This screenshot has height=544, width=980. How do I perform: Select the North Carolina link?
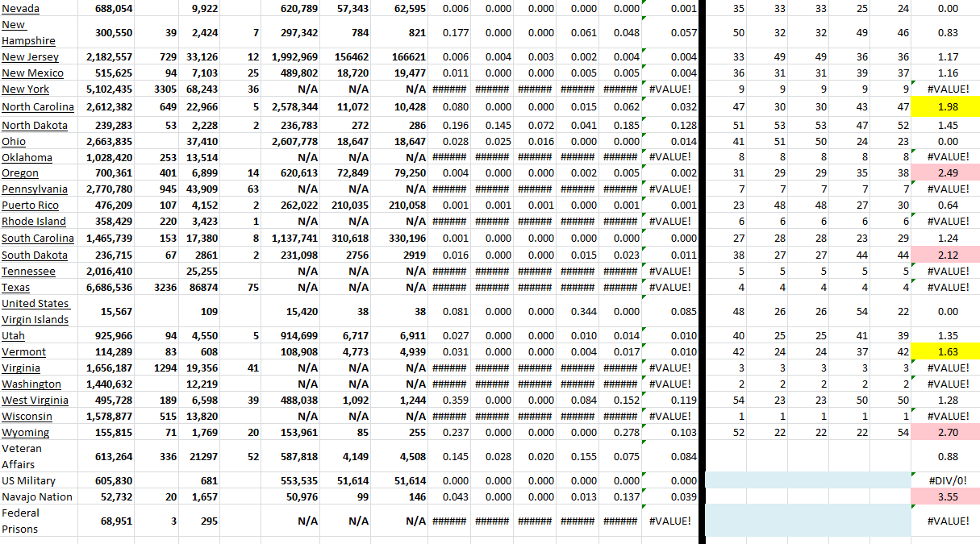pos(38,106)
